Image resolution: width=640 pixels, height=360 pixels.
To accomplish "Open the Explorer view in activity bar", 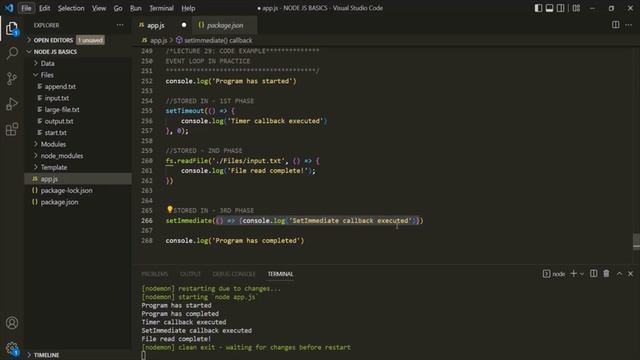I will 12,29.
